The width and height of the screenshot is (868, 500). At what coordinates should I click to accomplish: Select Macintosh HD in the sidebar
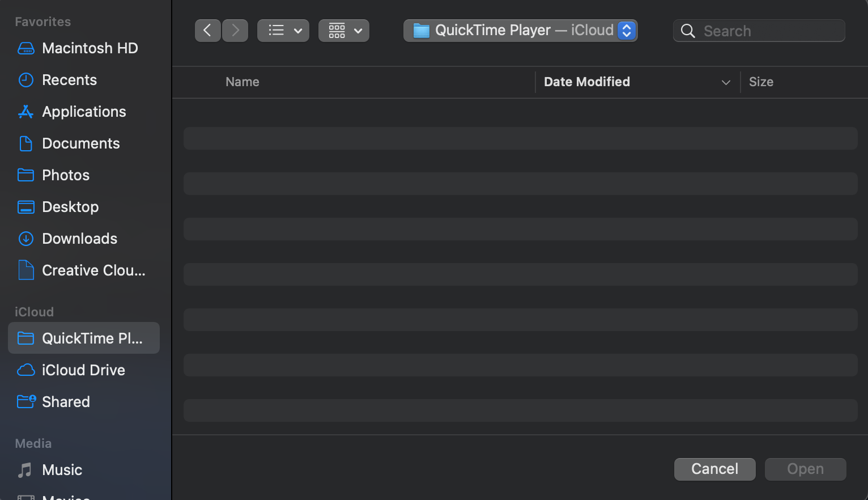(x=84, y=48)
